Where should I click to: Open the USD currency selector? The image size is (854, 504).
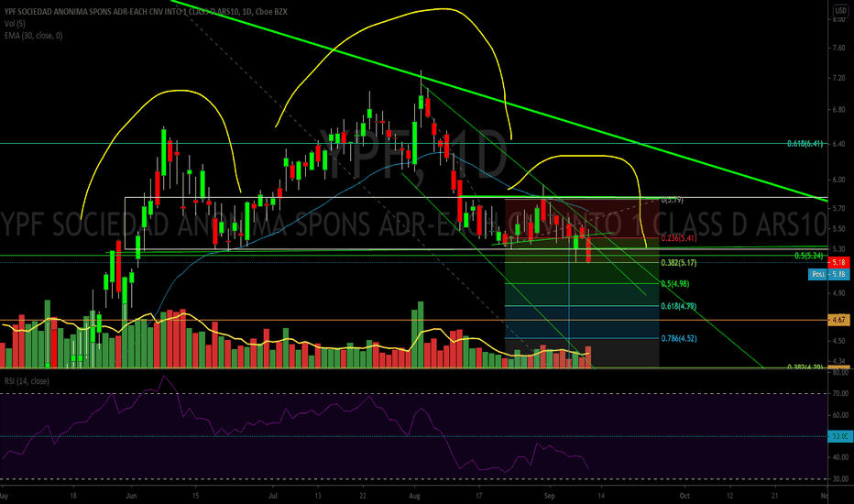(x=840, y=11)
